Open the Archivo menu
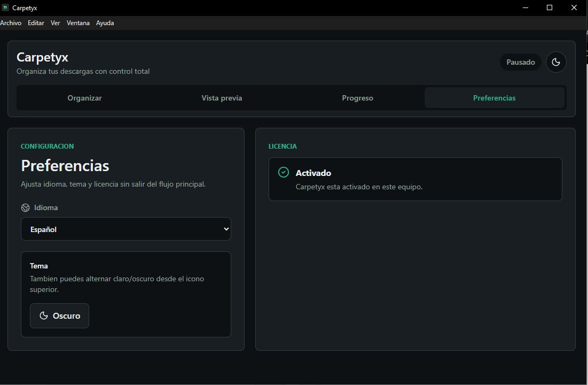The width and height of the screenshot is (588, 385). click(x=11, y=23)
